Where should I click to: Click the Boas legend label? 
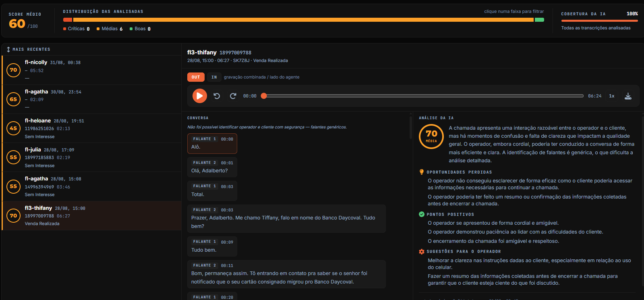coord(140,29)
